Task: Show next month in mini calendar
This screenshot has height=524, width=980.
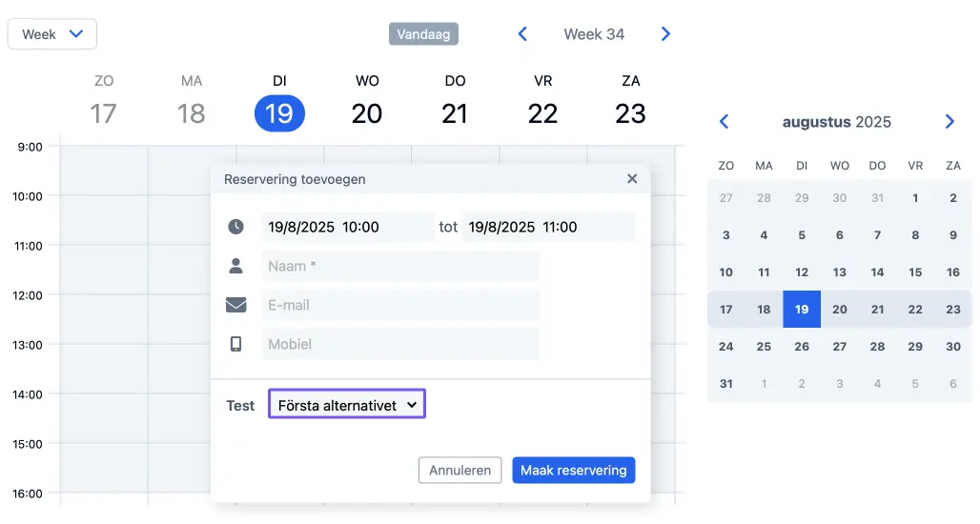Action: (x=950, y=121)
